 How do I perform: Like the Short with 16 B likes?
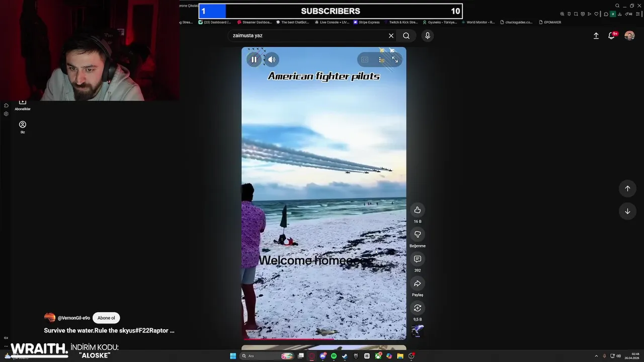417,210
